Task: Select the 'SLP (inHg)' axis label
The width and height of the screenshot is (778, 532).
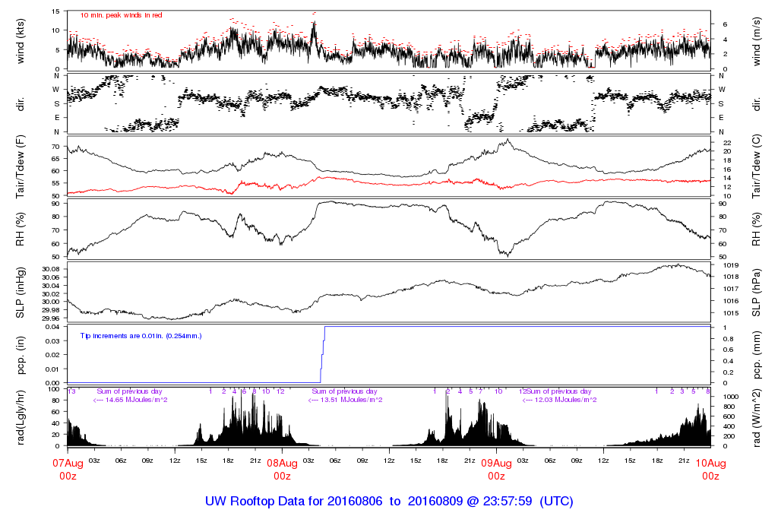Action: pos(21,293)
